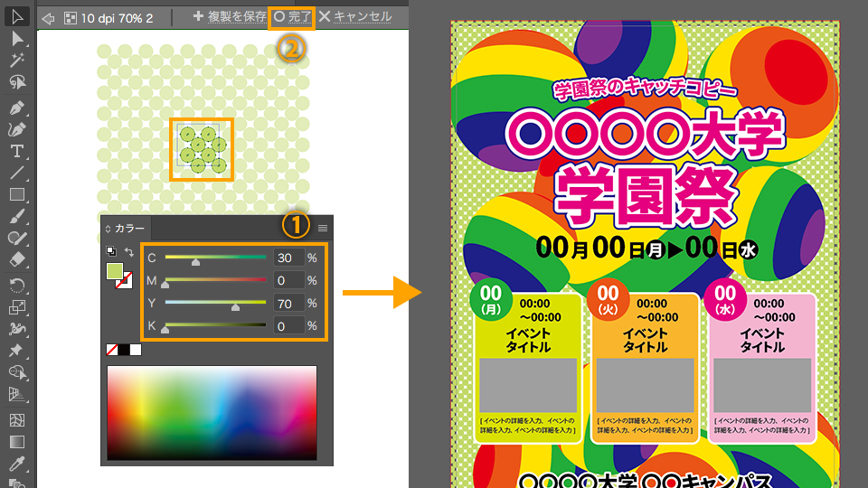Collapse the カラー panel with the double arrows

pyautogui.click(x=108, y=229)
